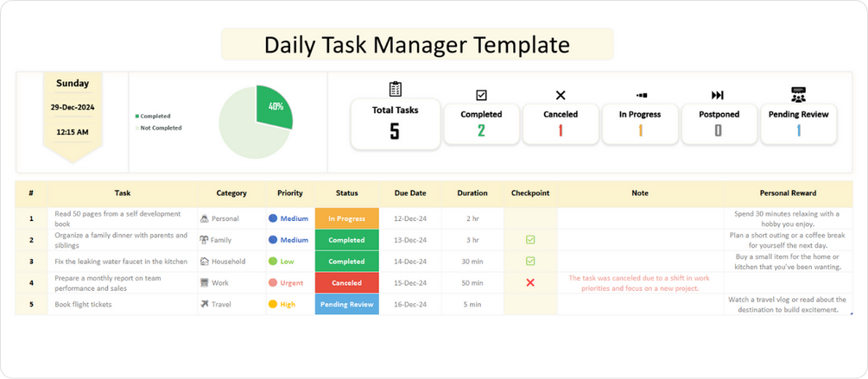Click the Daily Task Manager Template title
Screen dimensions: 868x379
417,45
